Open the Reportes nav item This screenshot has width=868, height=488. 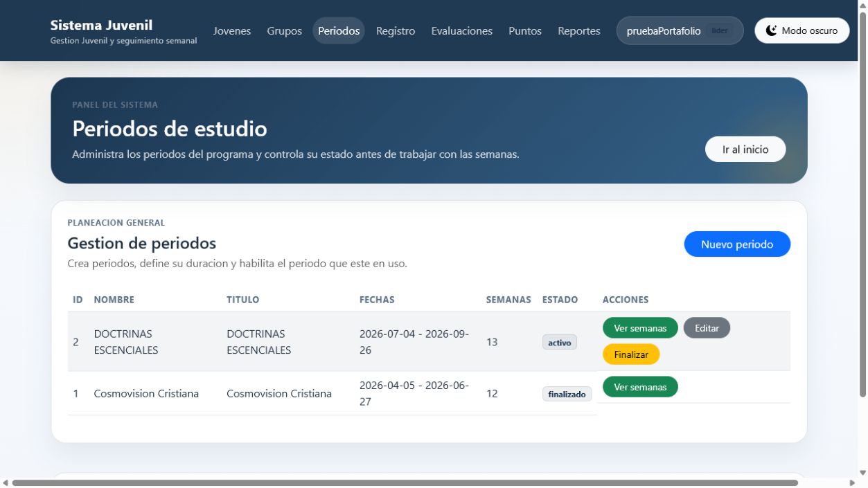(579, 30)
